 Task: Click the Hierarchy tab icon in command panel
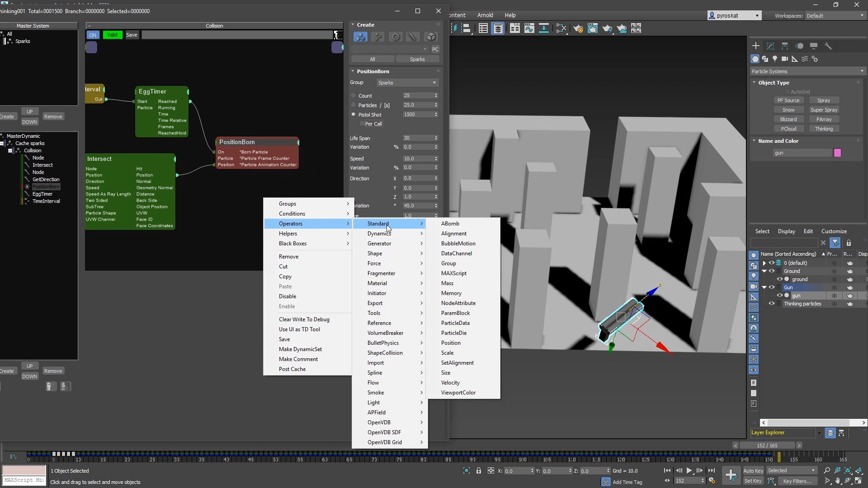[x=785, y=46]
